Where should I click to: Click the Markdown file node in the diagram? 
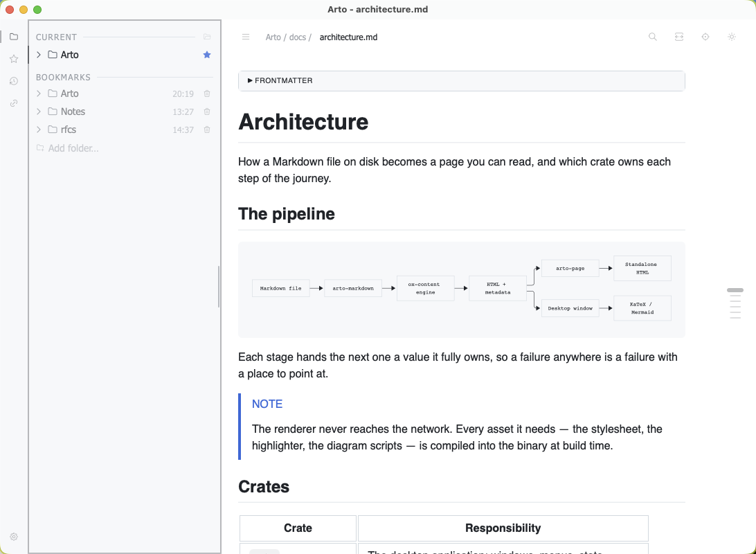click(280, 288)
